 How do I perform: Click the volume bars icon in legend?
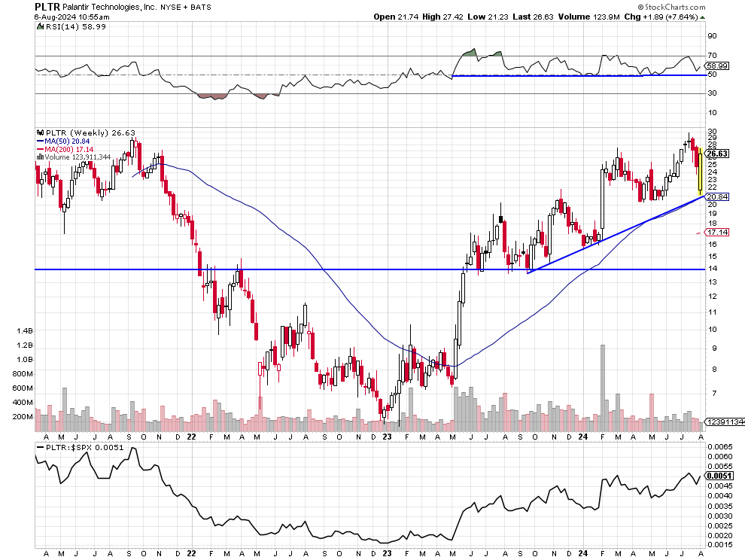click(x=39, y=157)
